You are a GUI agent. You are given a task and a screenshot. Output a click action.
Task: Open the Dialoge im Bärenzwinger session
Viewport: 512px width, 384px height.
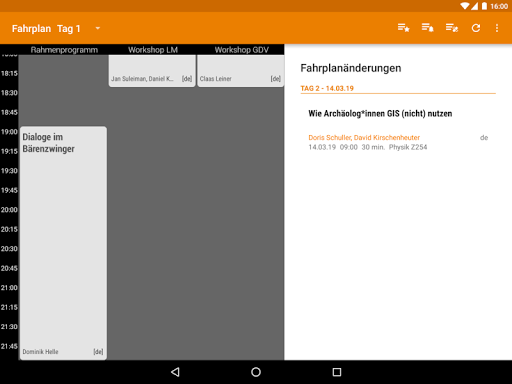point(63,243)
